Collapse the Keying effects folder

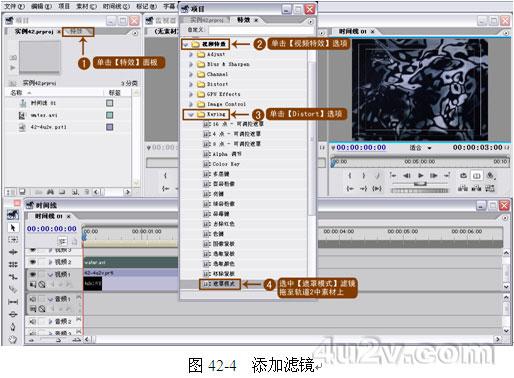191,114
